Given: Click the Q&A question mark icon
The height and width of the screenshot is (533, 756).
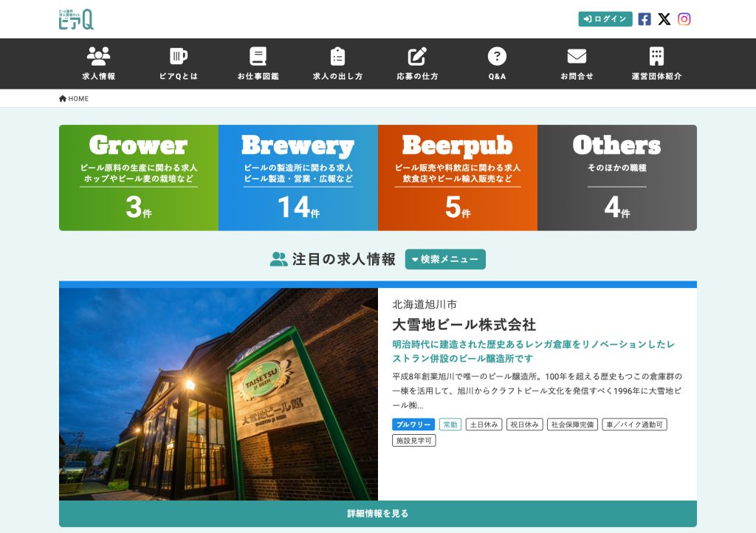Looking at the screenshot, I should pyautogui.click(x=497, y=55).
